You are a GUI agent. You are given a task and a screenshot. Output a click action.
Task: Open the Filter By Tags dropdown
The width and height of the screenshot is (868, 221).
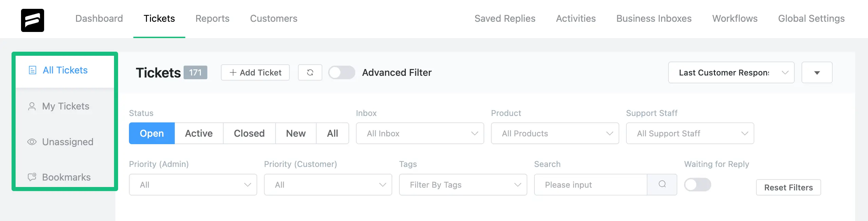pos(463,185)
